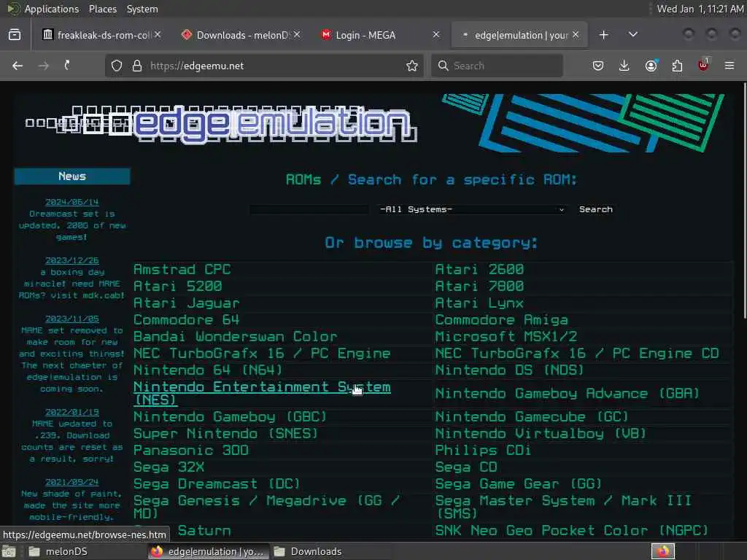747x560 pixels.
Task: List all tabs dropdown arrow
Action: coord(633,35)
